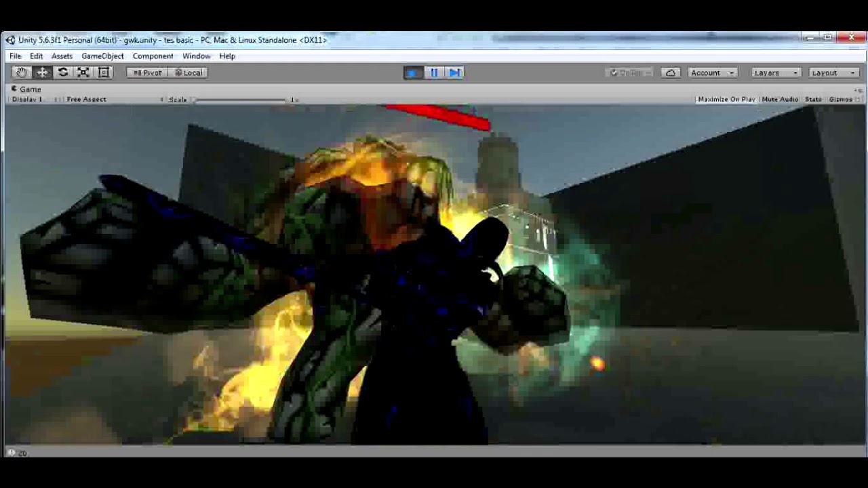Toggle Pivot/Center handle position
The height and width of the screenshot is (488, 868).
click(147, 73)
